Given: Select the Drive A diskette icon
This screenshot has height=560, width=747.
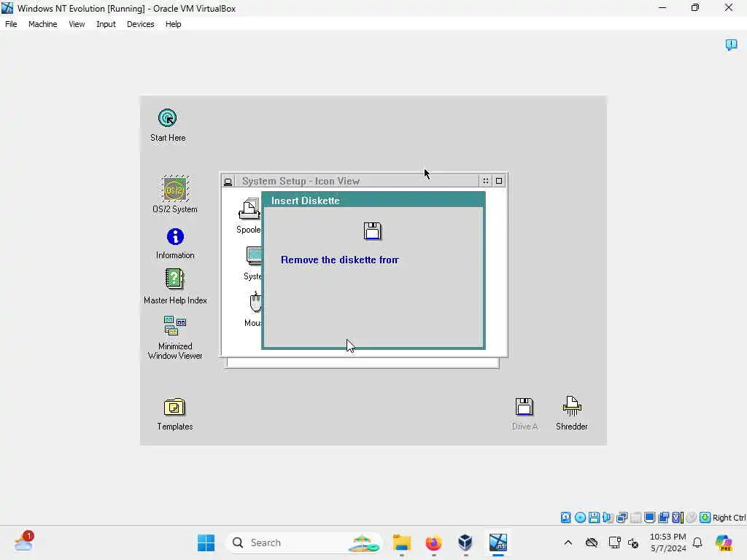Looking at the screenshot, I should pos(524,407).
